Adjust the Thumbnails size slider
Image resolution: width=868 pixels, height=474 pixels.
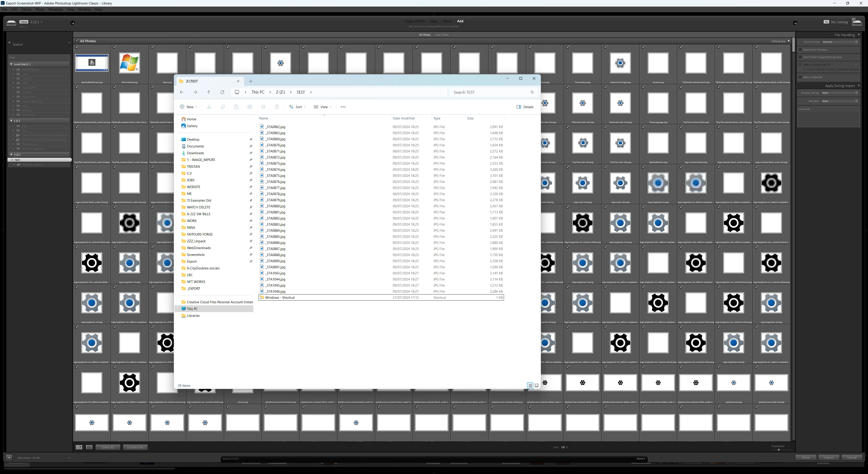778,449
